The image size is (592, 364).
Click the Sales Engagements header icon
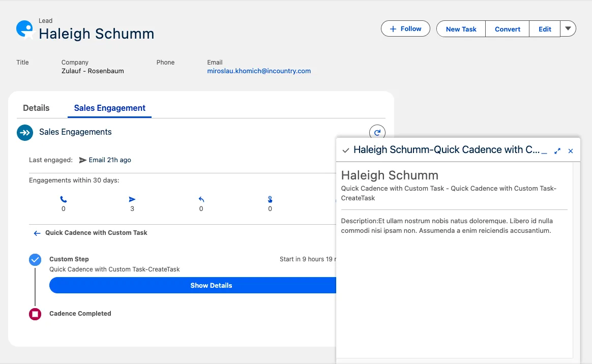pyautogui.click(x=25, y=132)
